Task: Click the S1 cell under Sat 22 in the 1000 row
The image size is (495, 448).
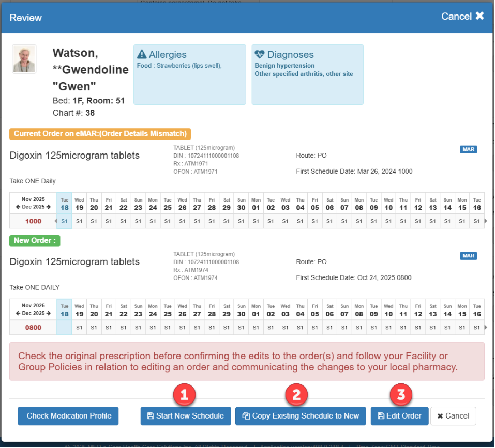Action: [124, 221]
